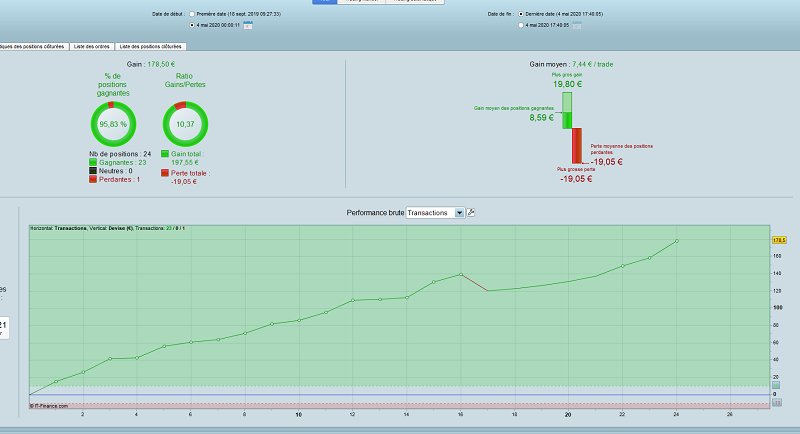This screenshot has width=800, height=434.
Task: Click the chart point at transaction 24
Action: [677, 241]
